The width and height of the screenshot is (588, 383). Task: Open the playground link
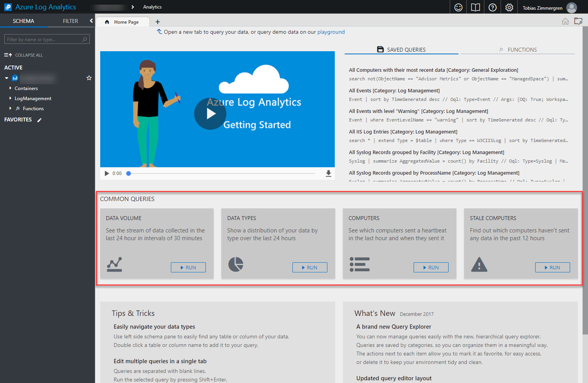point(331,32)
